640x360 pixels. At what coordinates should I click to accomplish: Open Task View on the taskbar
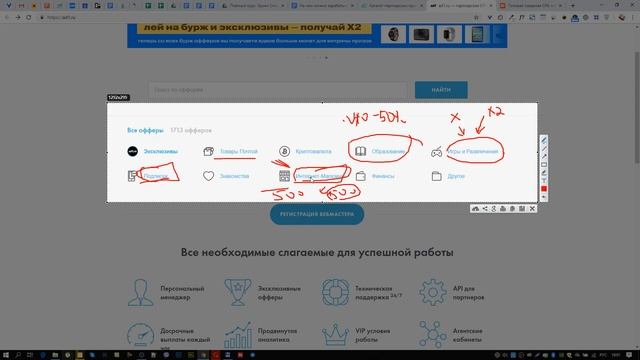click(30, 355)
